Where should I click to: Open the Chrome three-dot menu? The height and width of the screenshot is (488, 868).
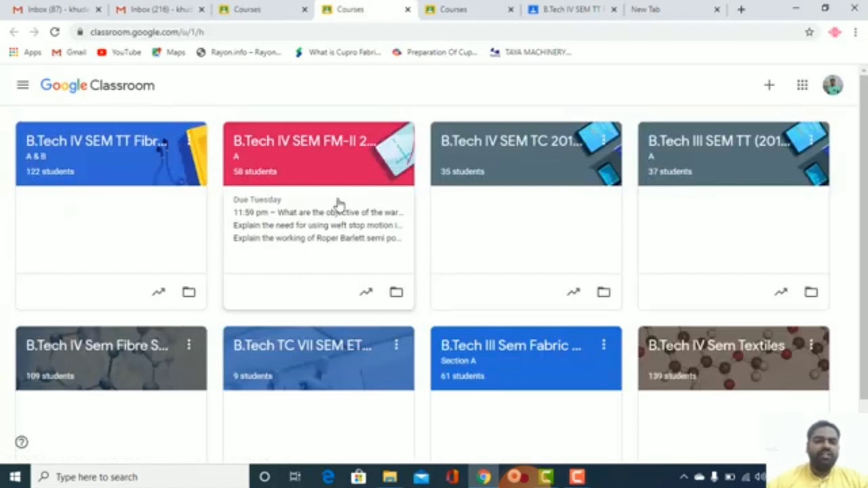(856, 32)
